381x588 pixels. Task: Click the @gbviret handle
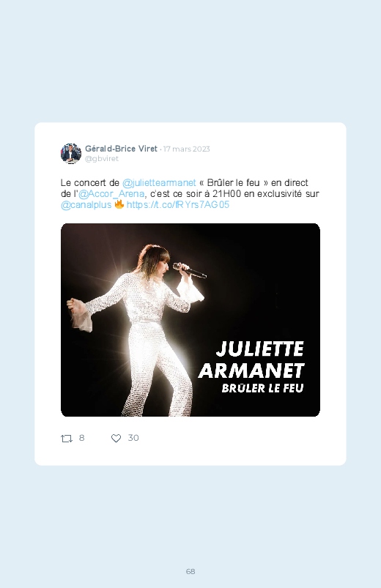click(x=102, y=159)
